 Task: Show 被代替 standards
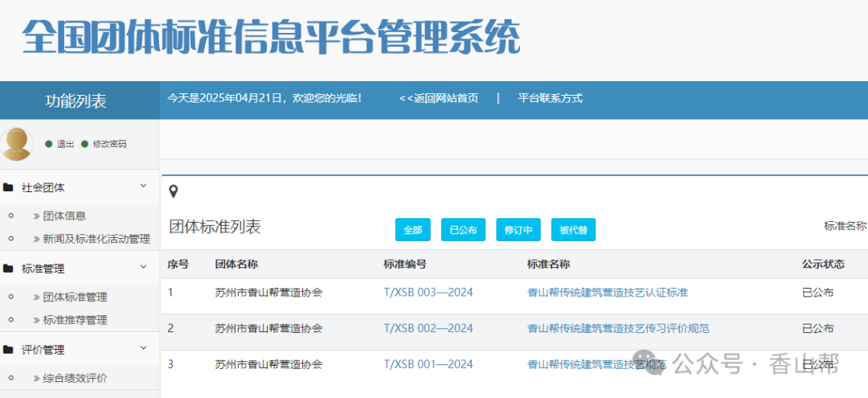coord(574,230)
